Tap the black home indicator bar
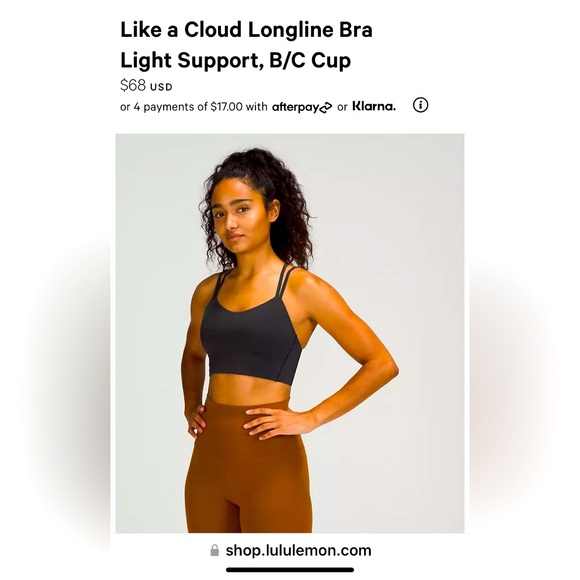 click(x=290, y=570)
